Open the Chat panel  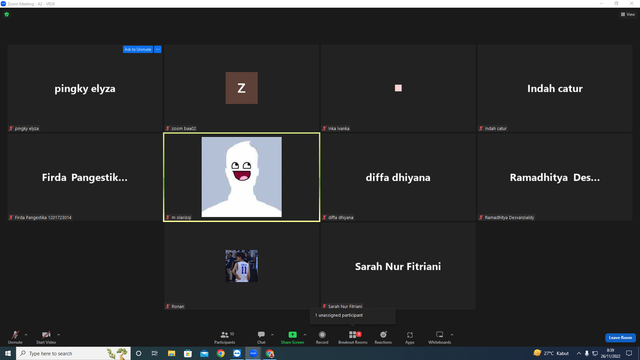tap(261, 337)
